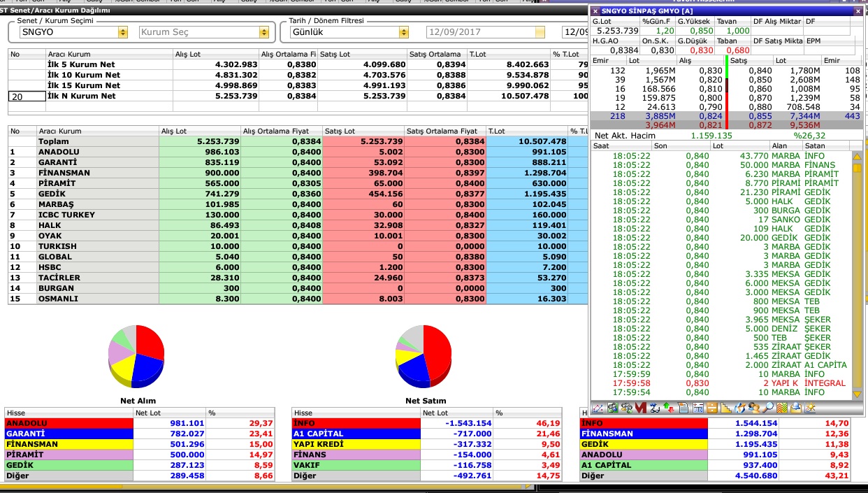This screenshot has height=493, width=868.
Task: Click the yellow staircase depth icon
Action: pyautogui.click(x=725, y=408)
